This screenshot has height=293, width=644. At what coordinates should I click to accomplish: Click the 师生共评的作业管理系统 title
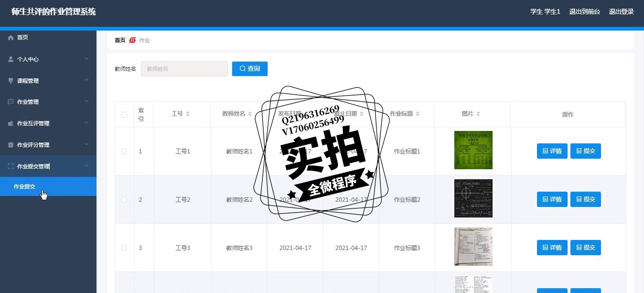tap(54, 11)
